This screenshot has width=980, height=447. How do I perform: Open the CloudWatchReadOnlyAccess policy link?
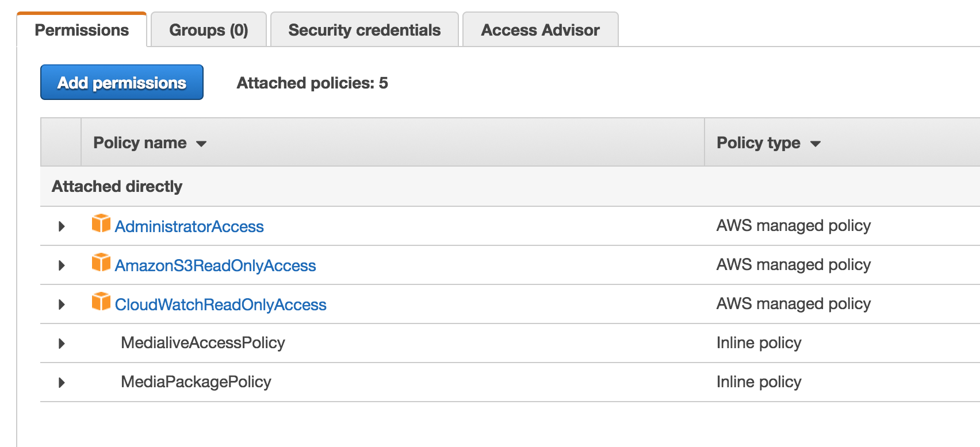point(221,305)
